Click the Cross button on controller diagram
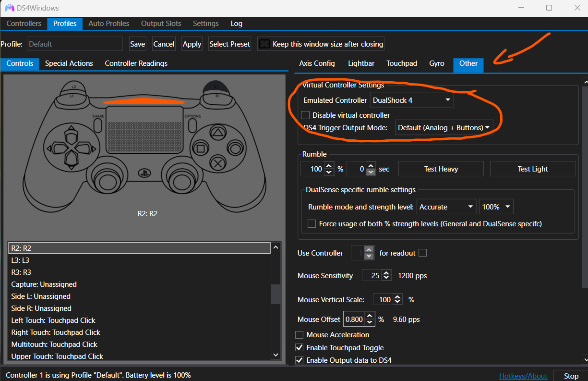Viewport: 588px width, 381px height. 217,163
